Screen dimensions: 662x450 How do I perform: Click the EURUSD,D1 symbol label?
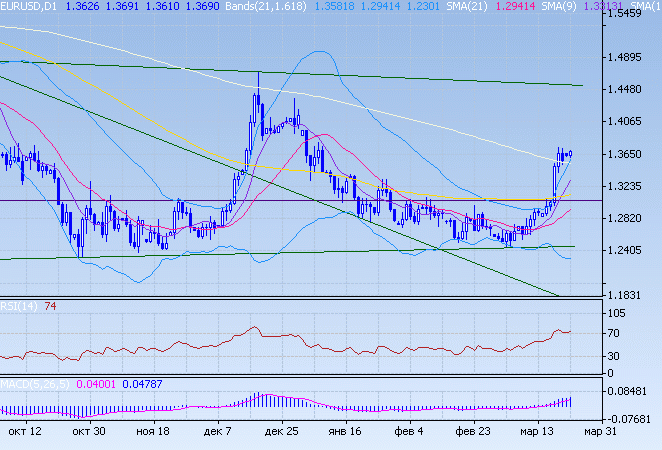[x=28, y=6]
